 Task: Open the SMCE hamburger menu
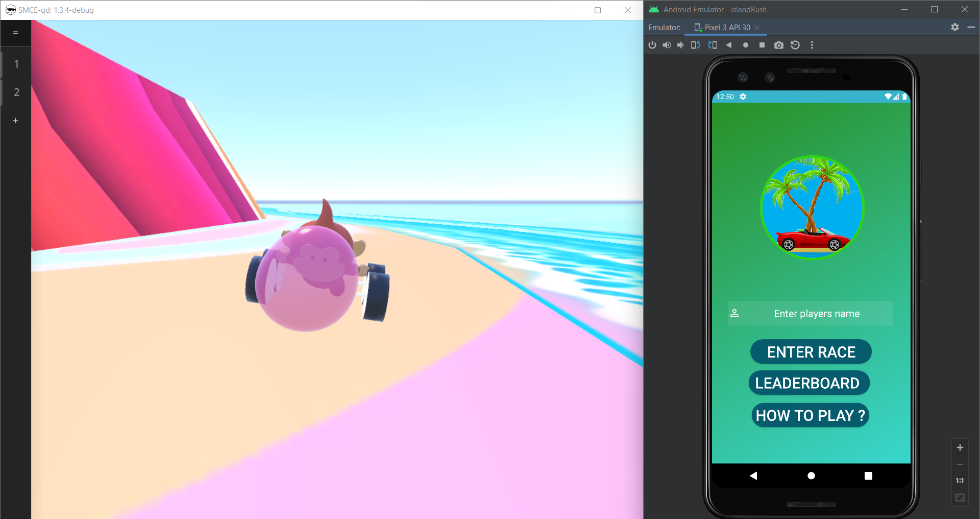click(x=15, y=33)
